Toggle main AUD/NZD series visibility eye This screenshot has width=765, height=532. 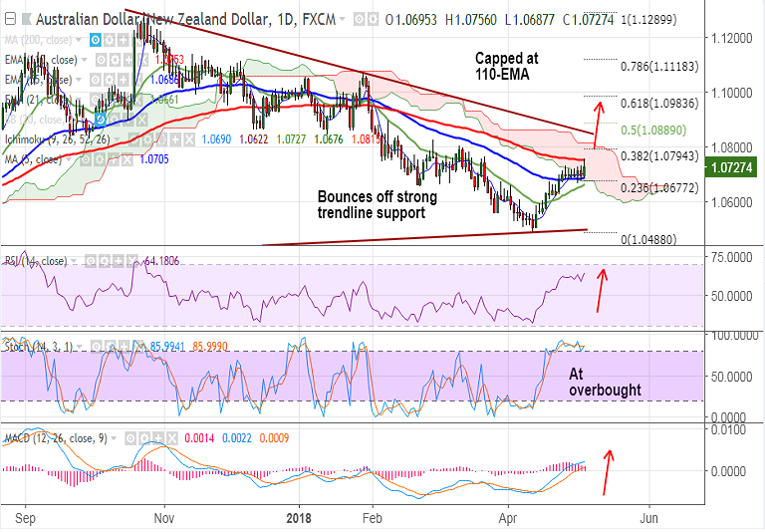click(x=359, y=20)
